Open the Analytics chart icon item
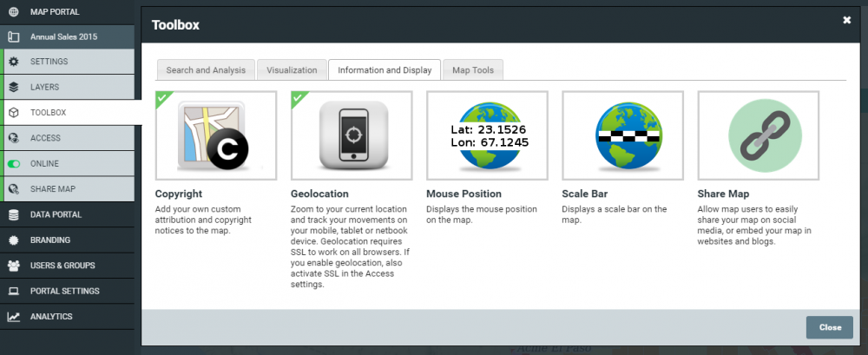Viewport: 868px width, 355px height. tap(14, 317)
